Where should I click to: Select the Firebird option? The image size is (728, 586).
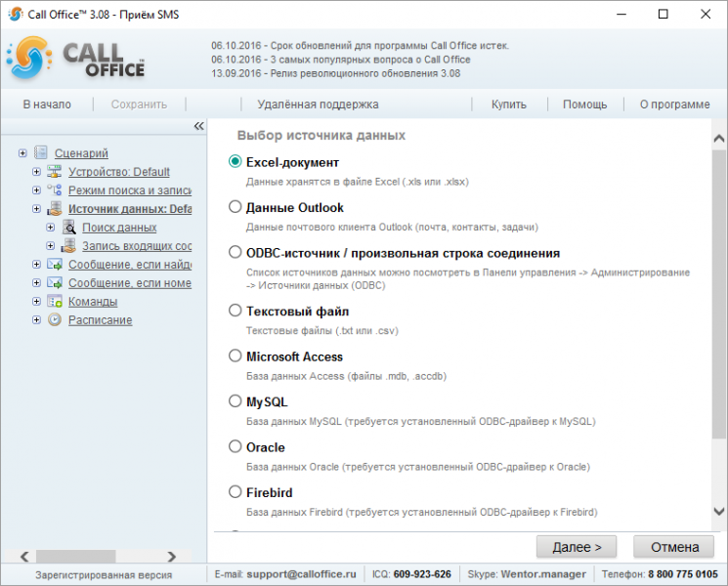pos(235,491)
